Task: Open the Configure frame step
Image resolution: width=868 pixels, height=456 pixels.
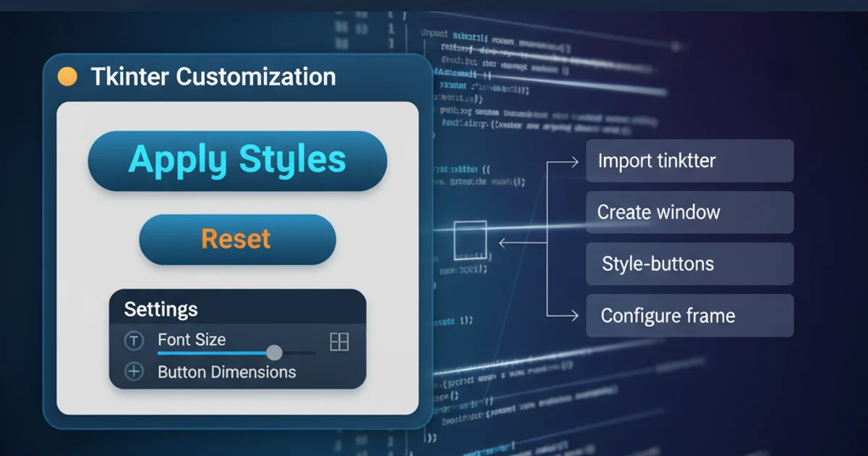Action: click(x=689, y=316)
